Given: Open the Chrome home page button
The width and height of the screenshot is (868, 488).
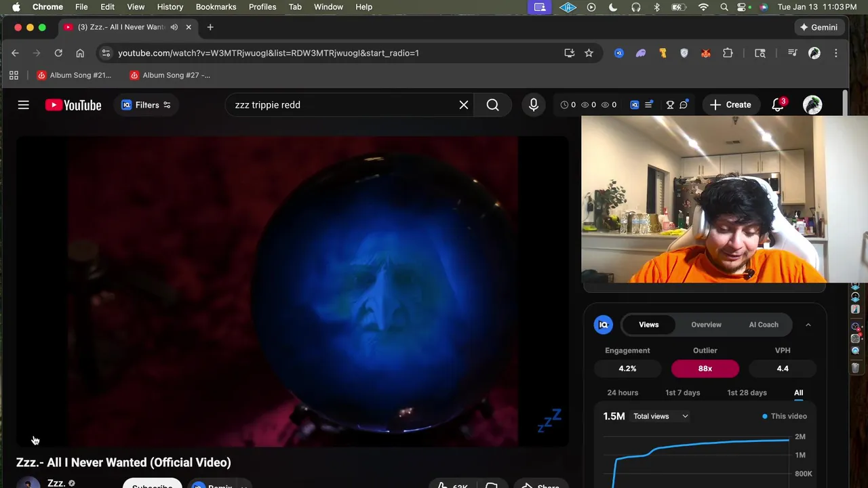Looking at the screenshot, I should (80, 53).
